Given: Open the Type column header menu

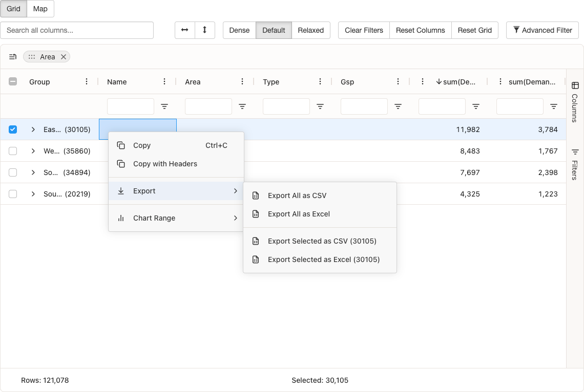Looking at the screenshot, I should pos(320,81).
